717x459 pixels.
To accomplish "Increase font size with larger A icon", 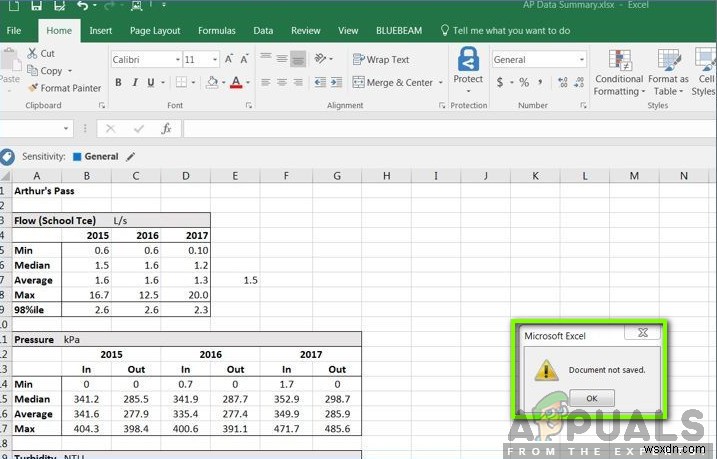I will pyautogui.click(x=229, y=59).
